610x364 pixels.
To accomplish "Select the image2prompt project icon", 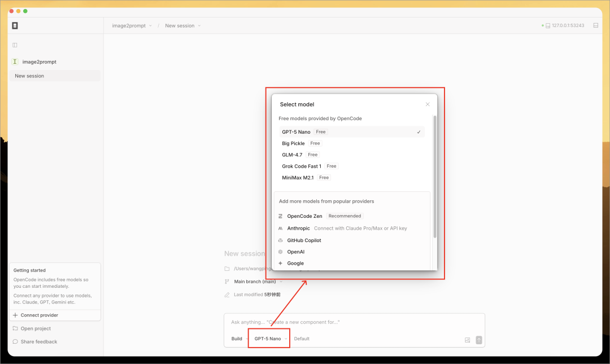I will click(15, 62).
